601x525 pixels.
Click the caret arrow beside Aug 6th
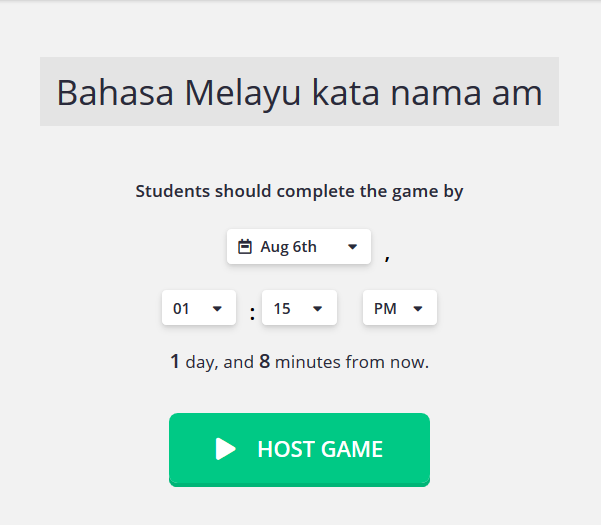click(x=352, y=247)
